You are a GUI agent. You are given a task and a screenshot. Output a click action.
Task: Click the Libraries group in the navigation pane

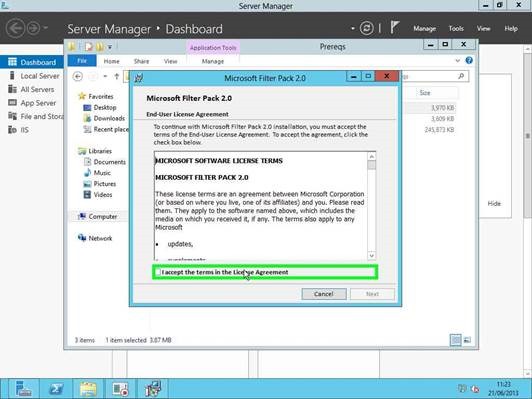point(95,151)
